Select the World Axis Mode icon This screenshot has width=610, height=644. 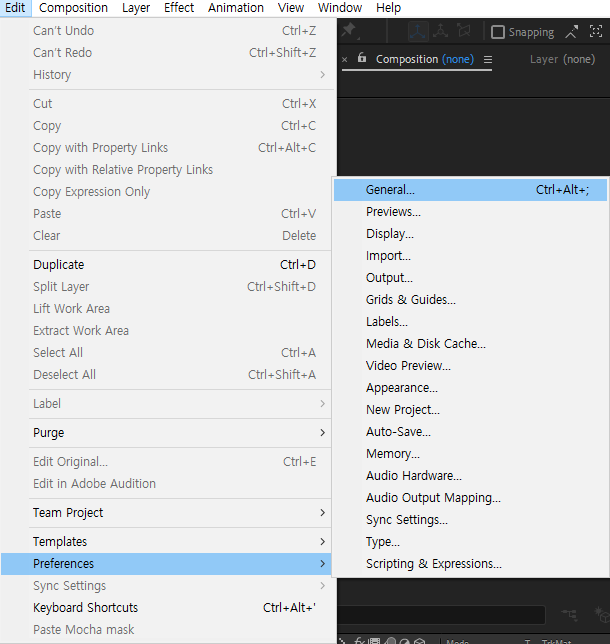tap(440, 31)
